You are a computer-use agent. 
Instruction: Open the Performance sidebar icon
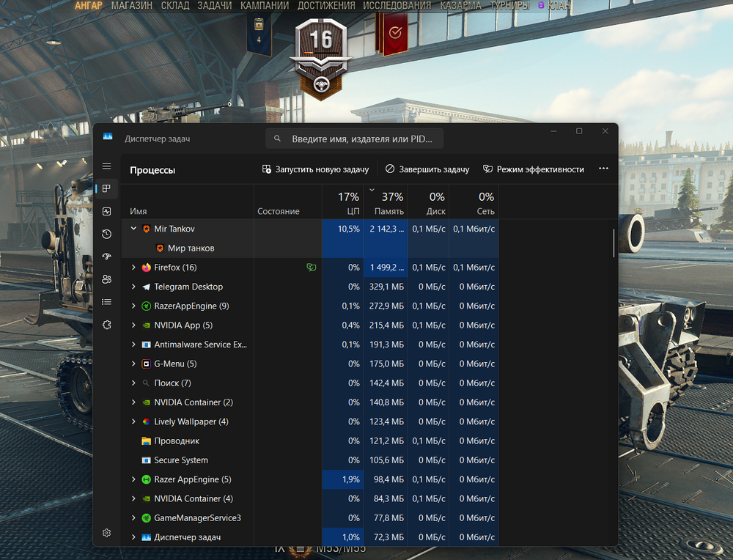coord(106,211)
